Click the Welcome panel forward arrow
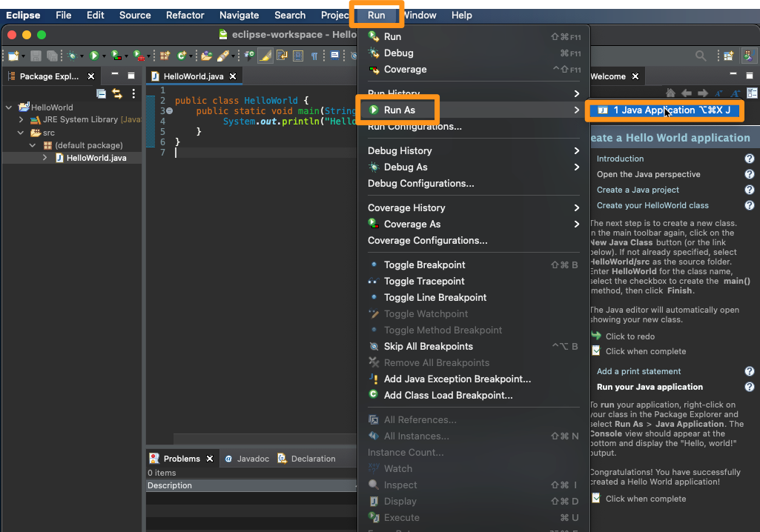This screenshot has height=532, width=760. 703,93
